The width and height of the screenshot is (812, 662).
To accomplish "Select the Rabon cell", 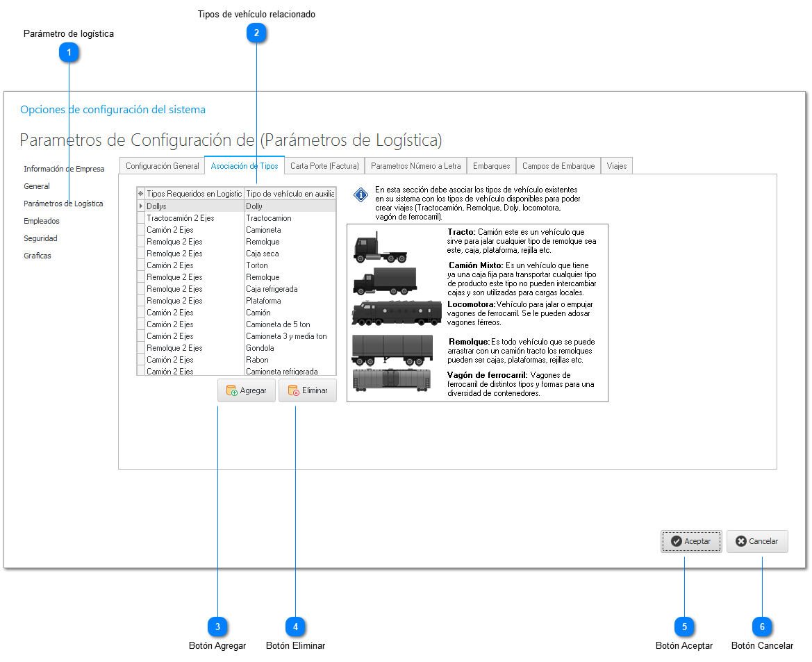I will click(290, 360).
